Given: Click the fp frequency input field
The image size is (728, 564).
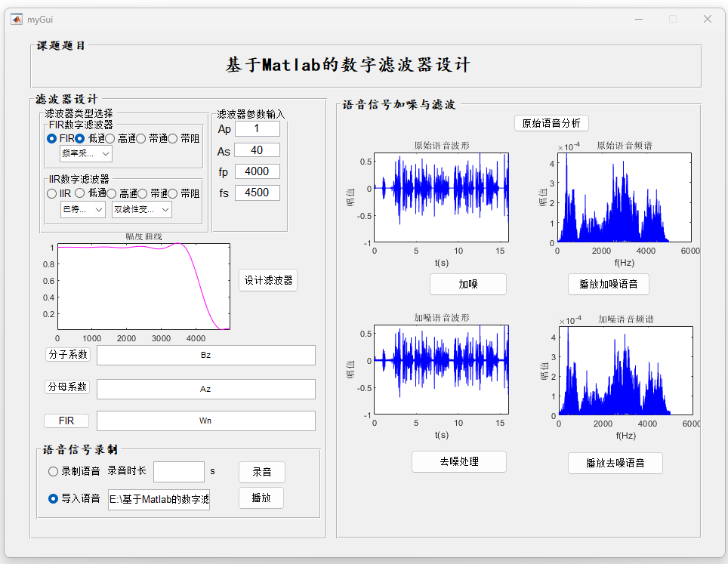Looking at the screenshot, I should [x=258, y=171].
